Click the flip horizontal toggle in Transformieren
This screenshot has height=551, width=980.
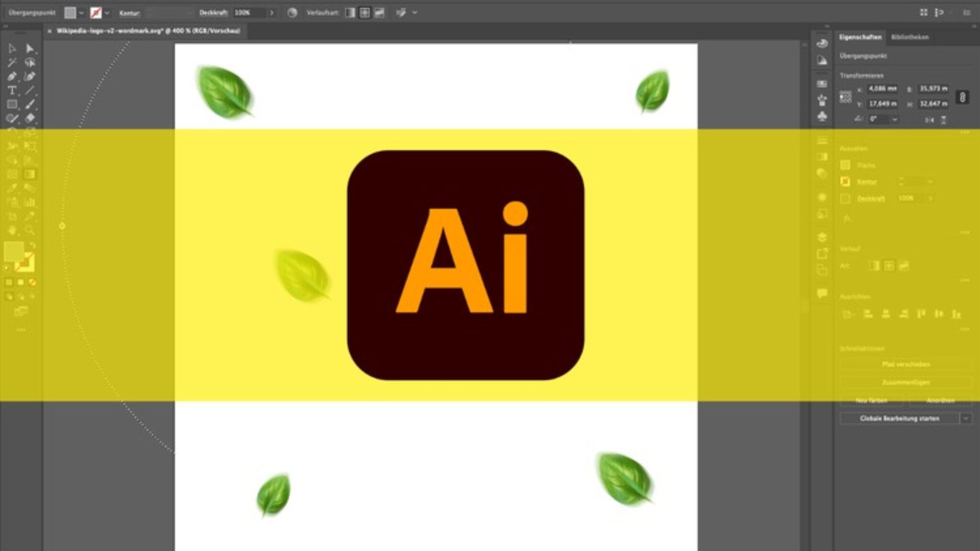[x=930, y=120]
